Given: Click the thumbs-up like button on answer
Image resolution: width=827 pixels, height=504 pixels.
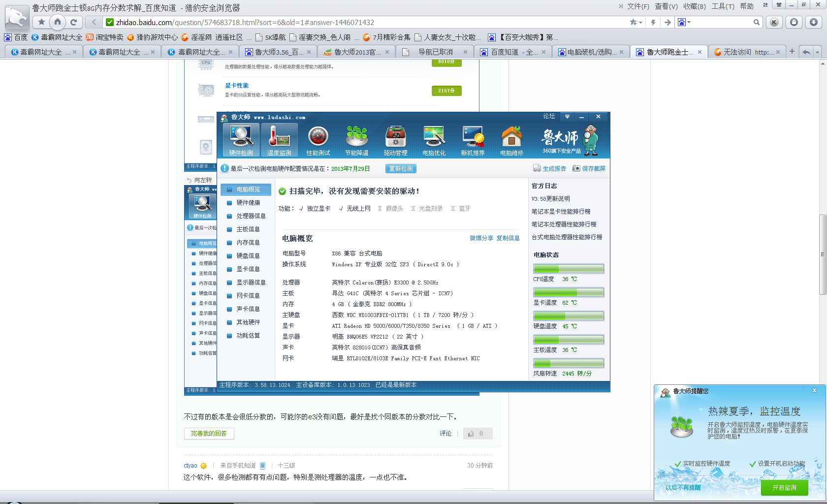Looking at the screenshot, I should pyautogui.click(x=477, y=434).
